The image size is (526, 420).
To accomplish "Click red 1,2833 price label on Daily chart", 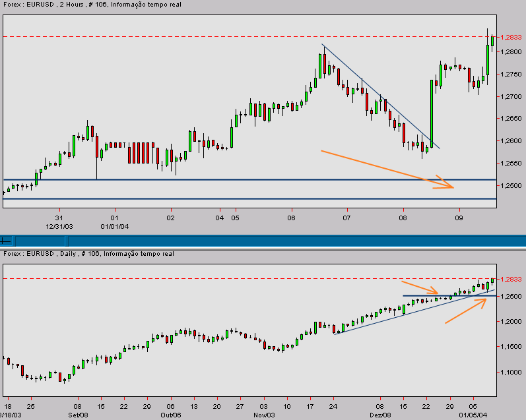I will pyautogui.click(x=511, y=279).
